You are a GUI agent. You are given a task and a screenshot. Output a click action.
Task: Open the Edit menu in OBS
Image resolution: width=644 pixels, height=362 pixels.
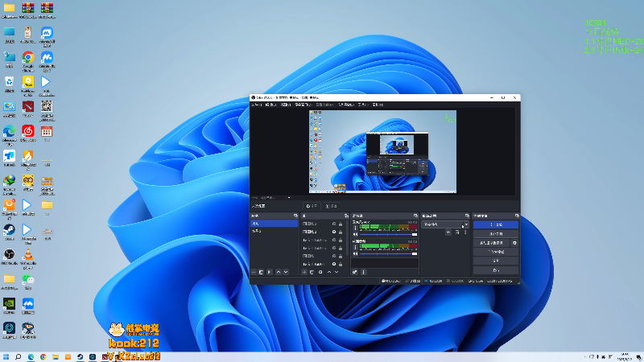270,105
